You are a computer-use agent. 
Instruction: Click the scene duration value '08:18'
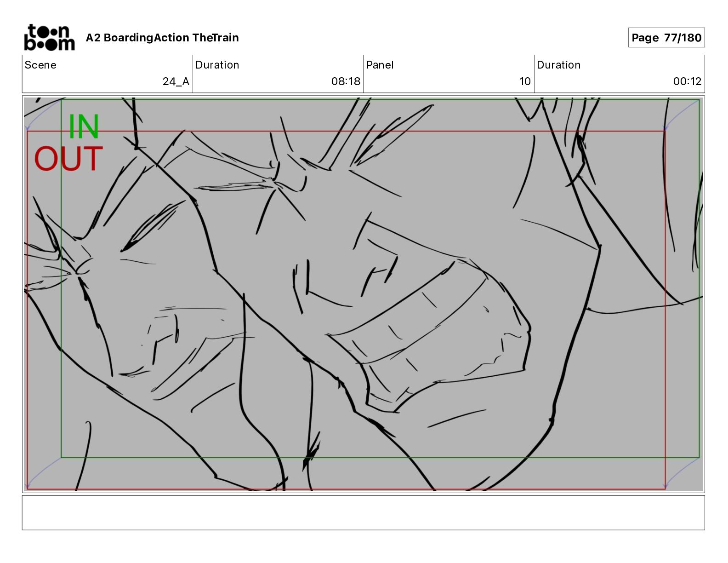(346, 81)
